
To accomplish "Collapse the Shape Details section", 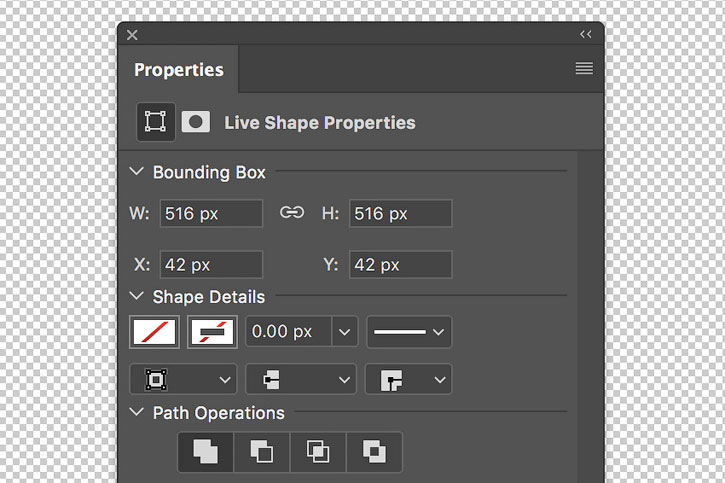I will pos(136,296).
